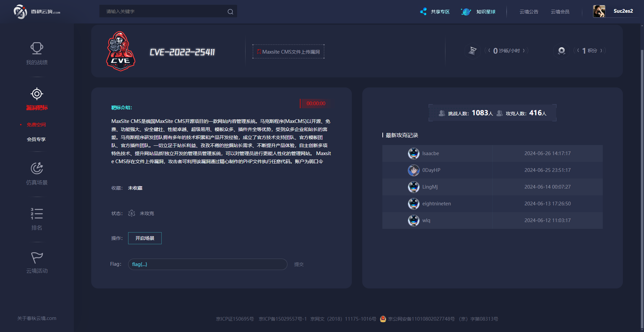This screenshot has width=644, height=332.
Task: Open the eightnineten username
Action: (x=437, y=204)
